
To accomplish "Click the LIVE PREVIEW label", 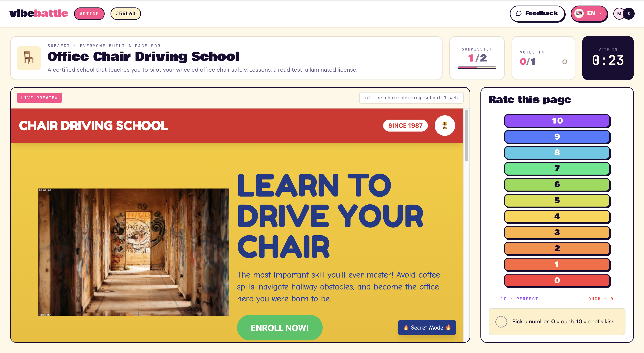I will [x=39, y=98].
